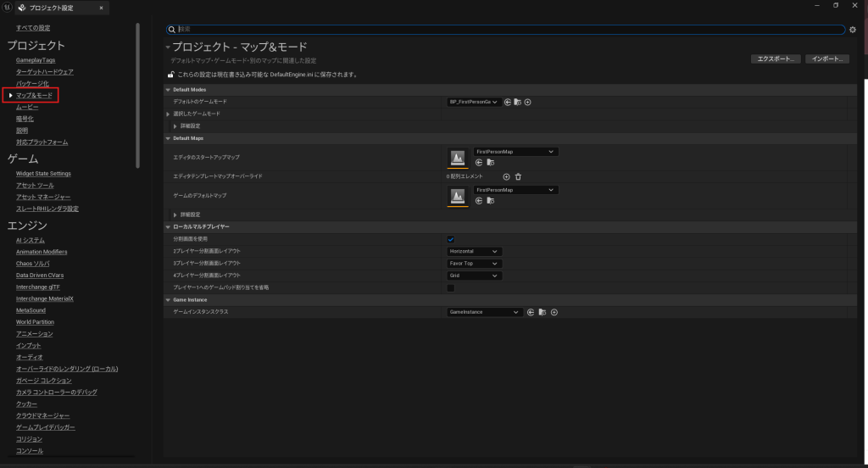Select the マップ&モード category in the sidebar
This screenshot has width=868, height=468.
[x=34, y=96]
